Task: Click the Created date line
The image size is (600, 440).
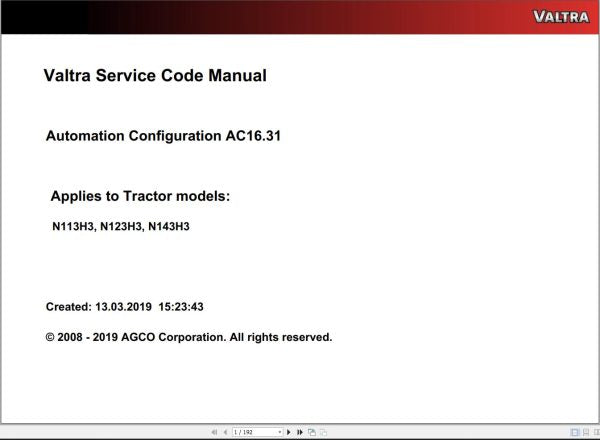Action: coord(125,307)
